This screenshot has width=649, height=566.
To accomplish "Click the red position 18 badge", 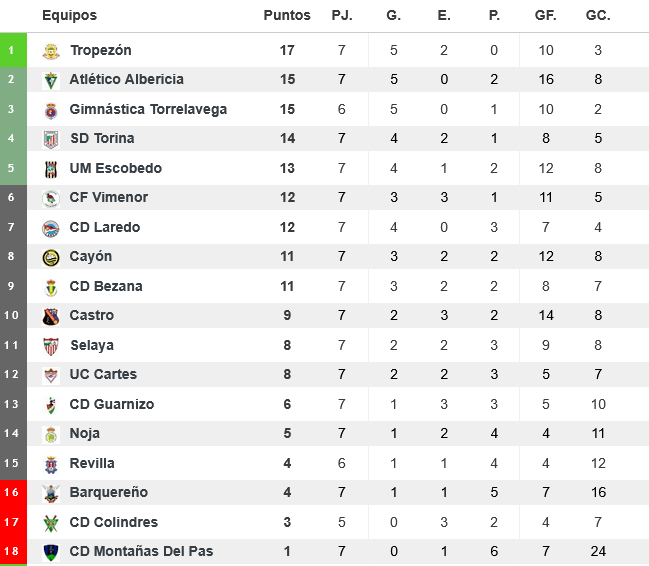I will point(11,551).
